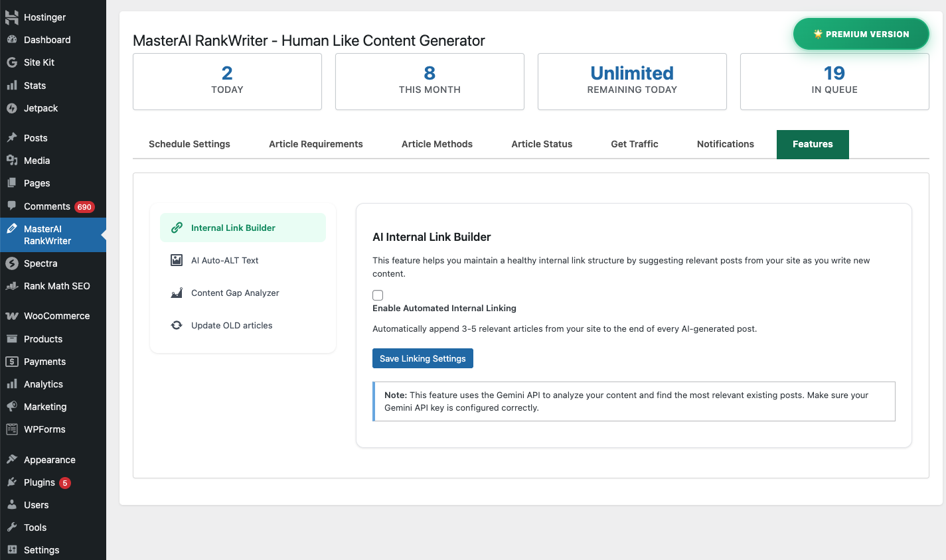Click the Comments speech bubble icon
Screen dimensions: 946x560
click(12, 206)
